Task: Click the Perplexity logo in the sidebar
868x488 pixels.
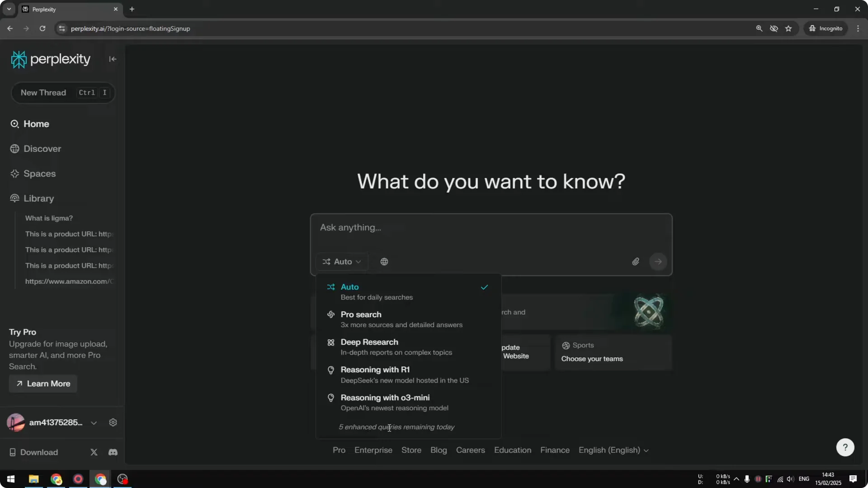Action: (50, 59)
